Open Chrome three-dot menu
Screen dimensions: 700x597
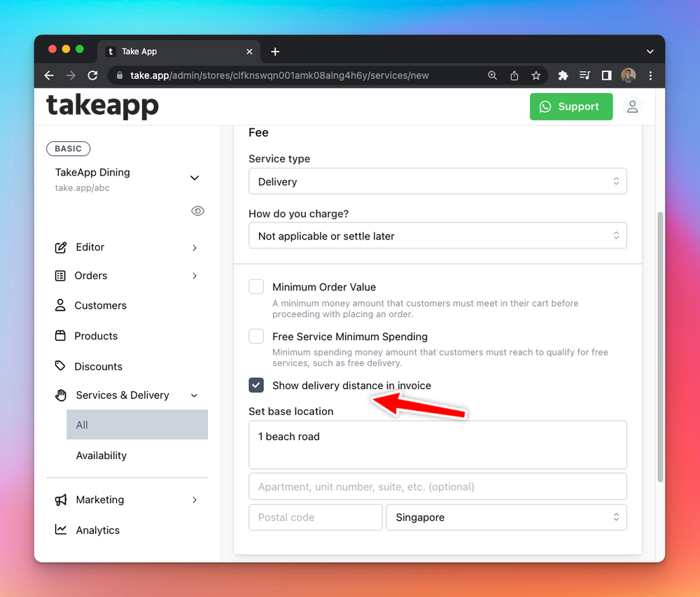650,76
